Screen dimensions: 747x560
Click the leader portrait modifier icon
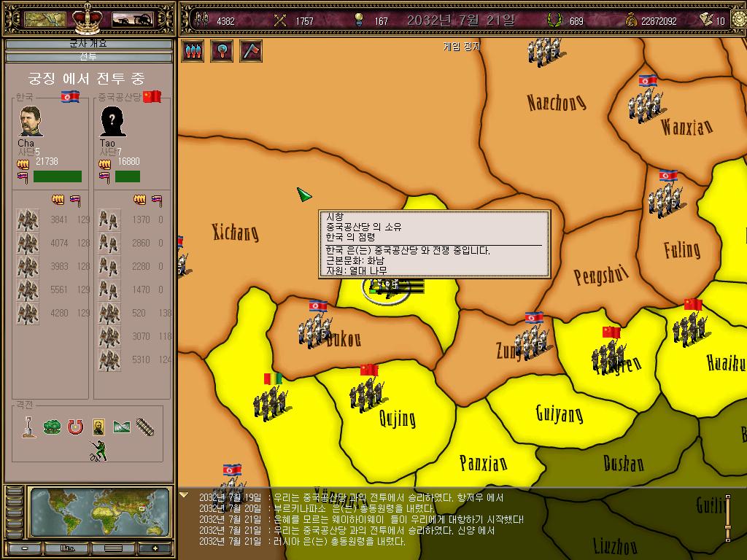tap(98, 427)
